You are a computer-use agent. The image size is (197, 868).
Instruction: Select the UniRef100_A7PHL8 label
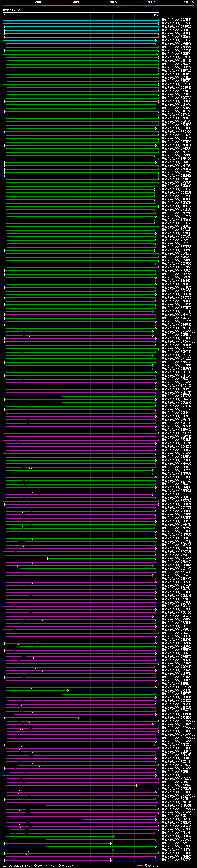pyautogui.click(x=177, y=118)
